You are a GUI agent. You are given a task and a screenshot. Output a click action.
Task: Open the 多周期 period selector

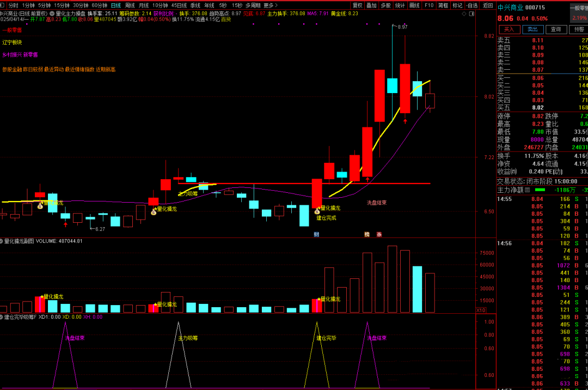[x=253, y=5]
